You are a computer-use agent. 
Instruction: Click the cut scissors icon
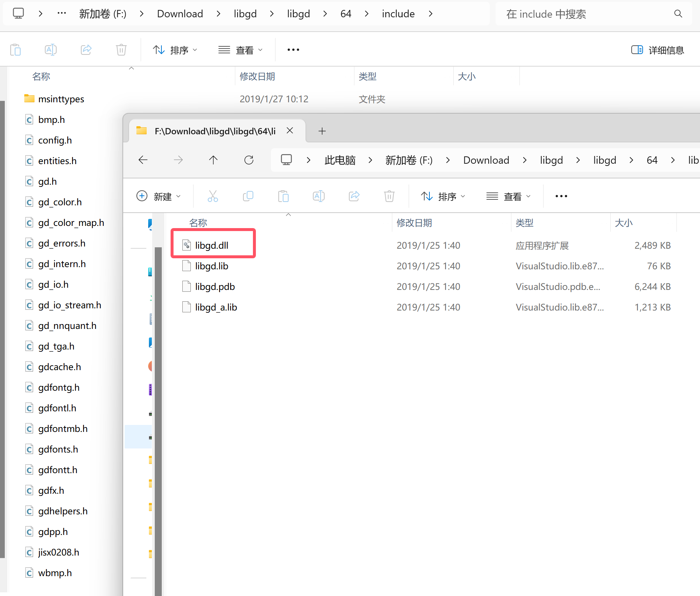tap(213, 196)
